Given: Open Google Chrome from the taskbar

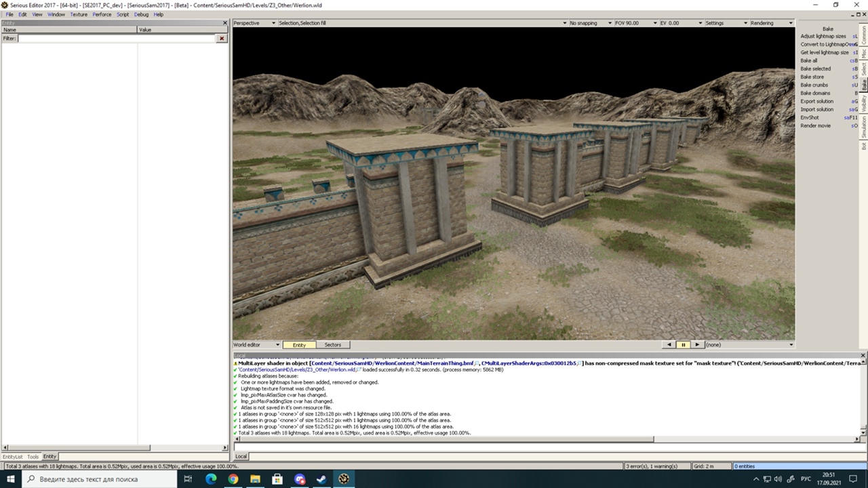Looking at the screenshot, I should 233,479.
